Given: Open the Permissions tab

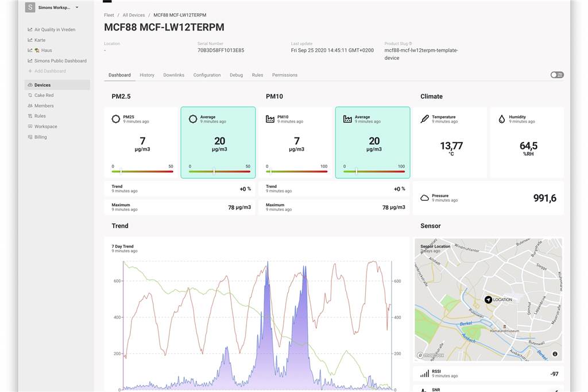Looking at the screenshot, I should pos(285,75).
